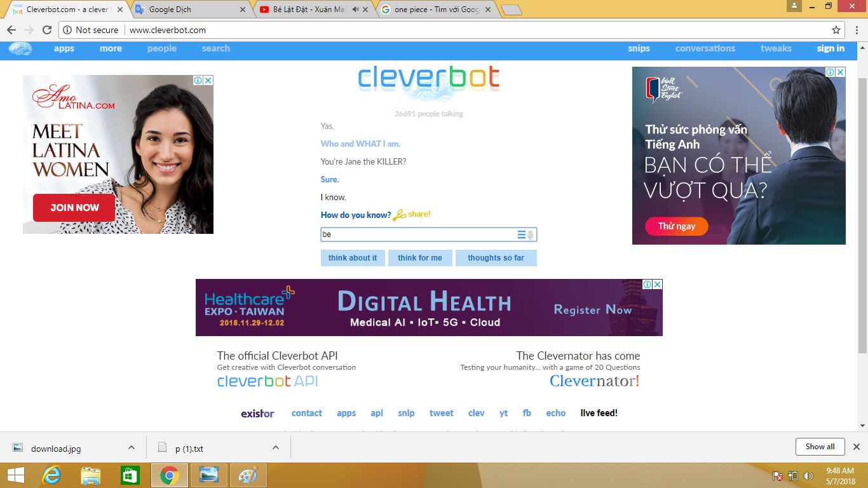Open the menu icon inside the chat input
Screen dimensions: 868x488
[522, 235]
